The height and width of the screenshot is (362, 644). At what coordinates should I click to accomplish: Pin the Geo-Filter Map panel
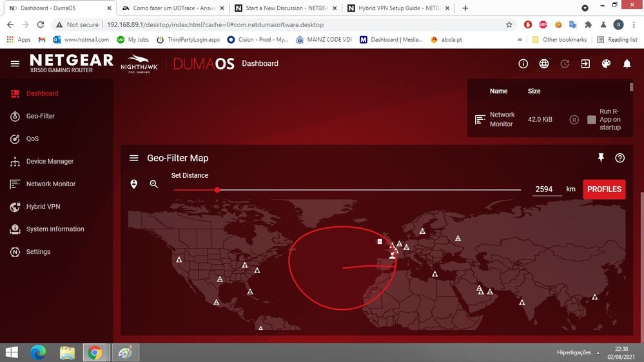[x=601, y=158]
